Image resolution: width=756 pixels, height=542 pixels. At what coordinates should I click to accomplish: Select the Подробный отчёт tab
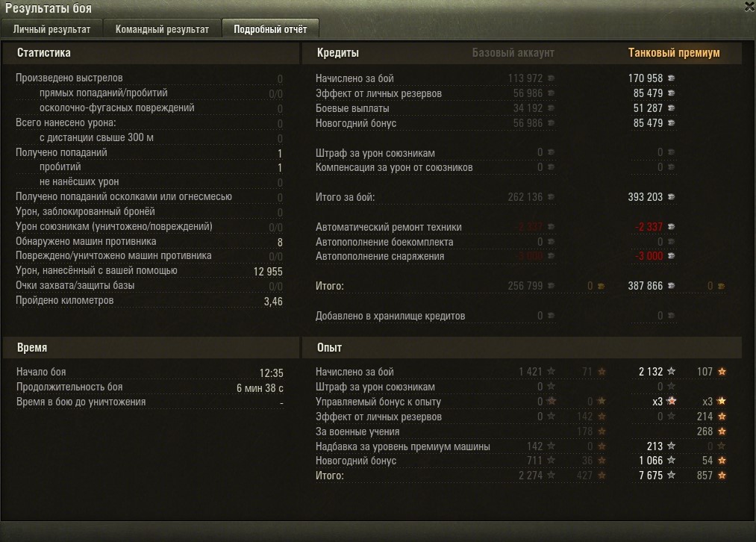(270, 29)
